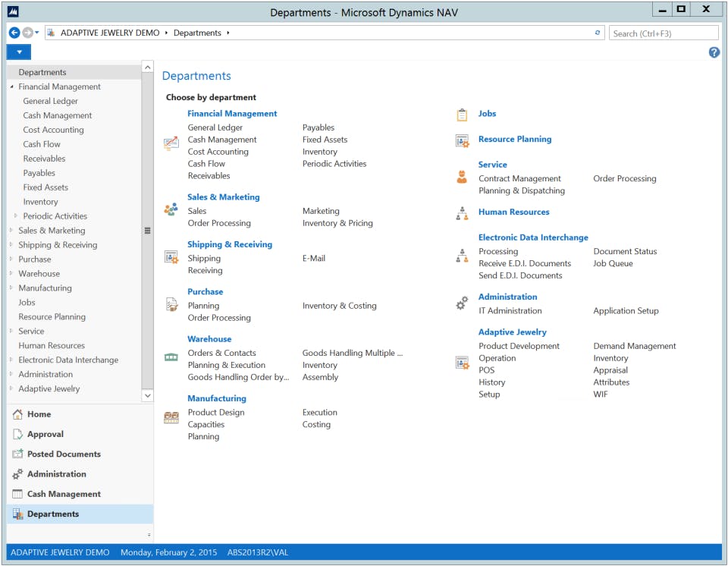Open the help question mark icon
Viewport: 728px width, 566px height.
click(x=714, y=52)
